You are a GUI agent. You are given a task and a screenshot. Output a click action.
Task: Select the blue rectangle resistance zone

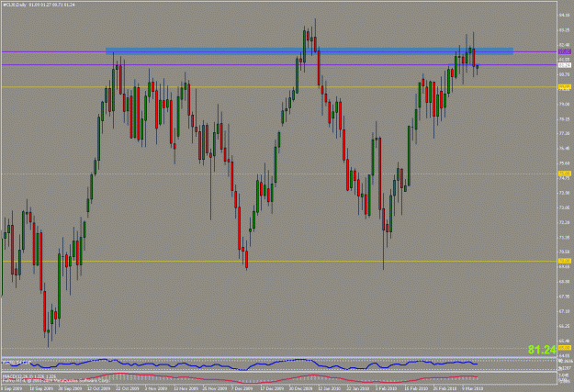[x=310, y=51]
